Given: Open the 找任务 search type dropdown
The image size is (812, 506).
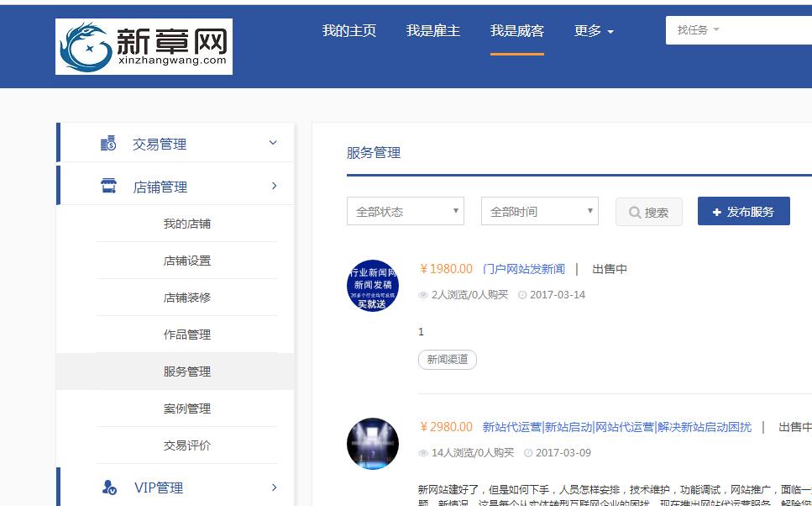Looking at the screenshot, I should coord(698,30).
